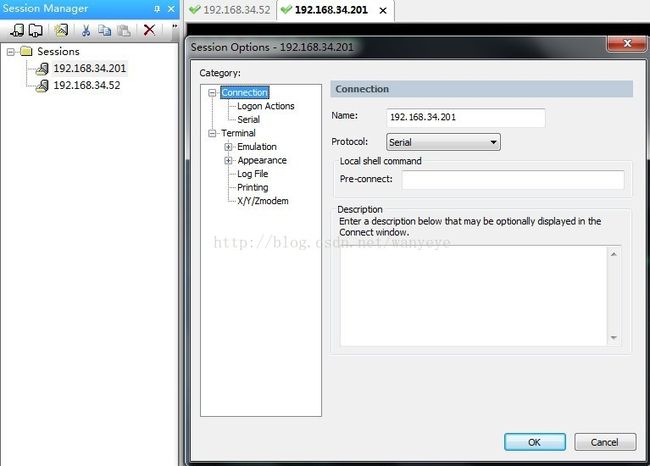Click the connect in tab folder icon

click(35, 30)
